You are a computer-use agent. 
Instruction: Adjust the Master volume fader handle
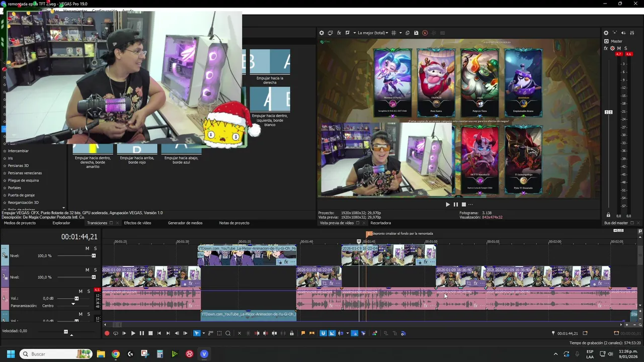click(609, 112)
